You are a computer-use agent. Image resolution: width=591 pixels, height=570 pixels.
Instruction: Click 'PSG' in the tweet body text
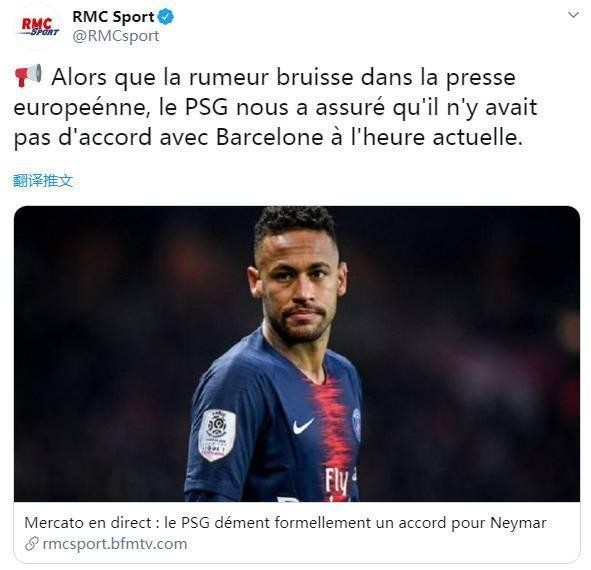tap(206, 107)
